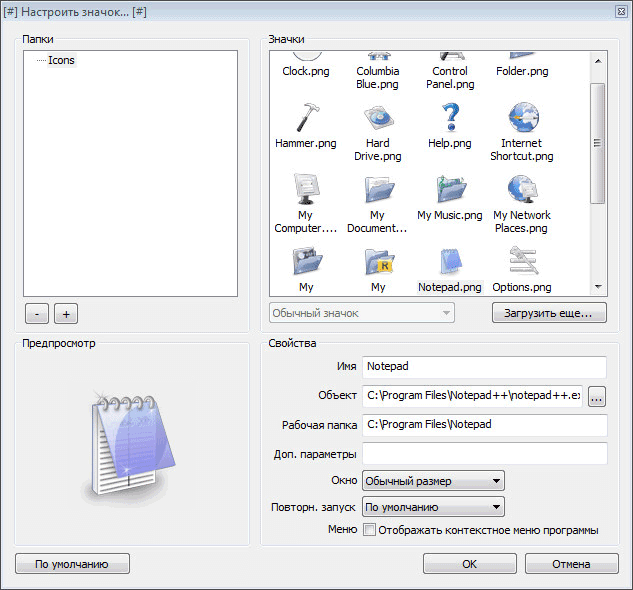Click the Отмена button
Image resolution: width=633 pixels, height=590 pixels.
pyautogui.click(x=571, y=564)
